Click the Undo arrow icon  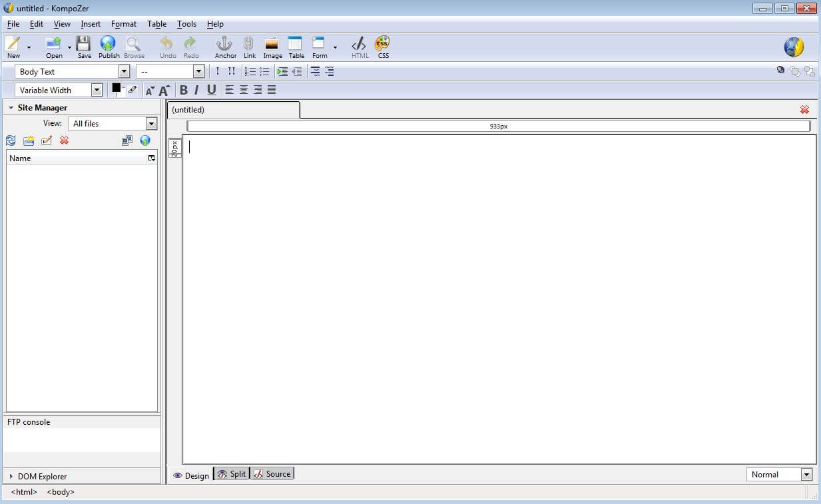pyautogui.click(x=167, y=44)
